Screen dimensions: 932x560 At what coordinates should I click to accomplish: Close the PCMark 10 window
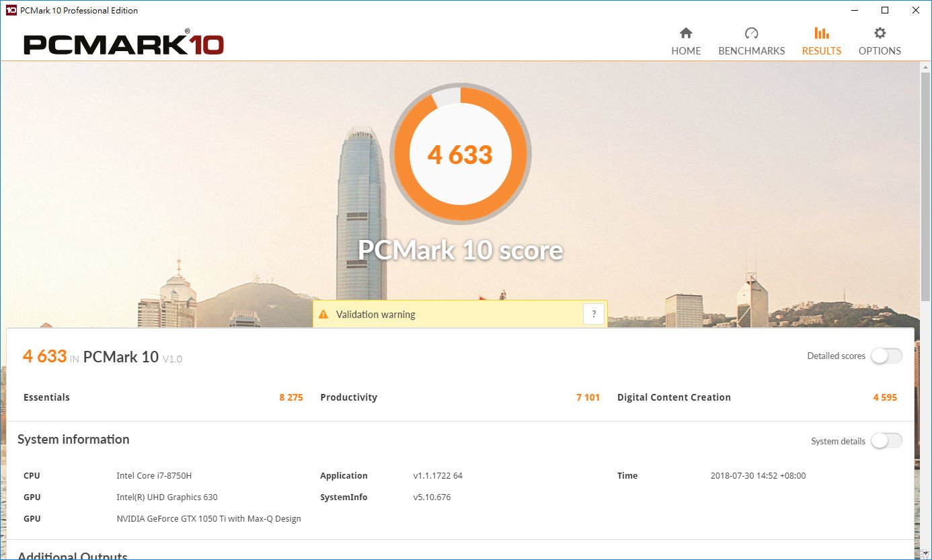[916, 10]
